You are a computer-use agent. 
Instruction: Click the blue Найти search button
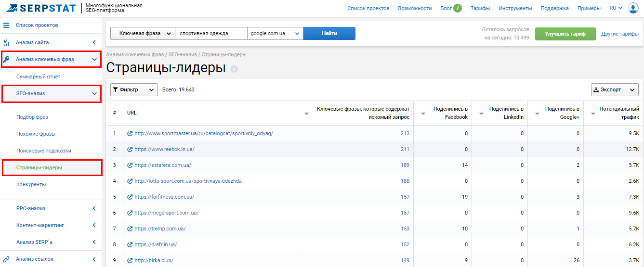pos(329,34)
